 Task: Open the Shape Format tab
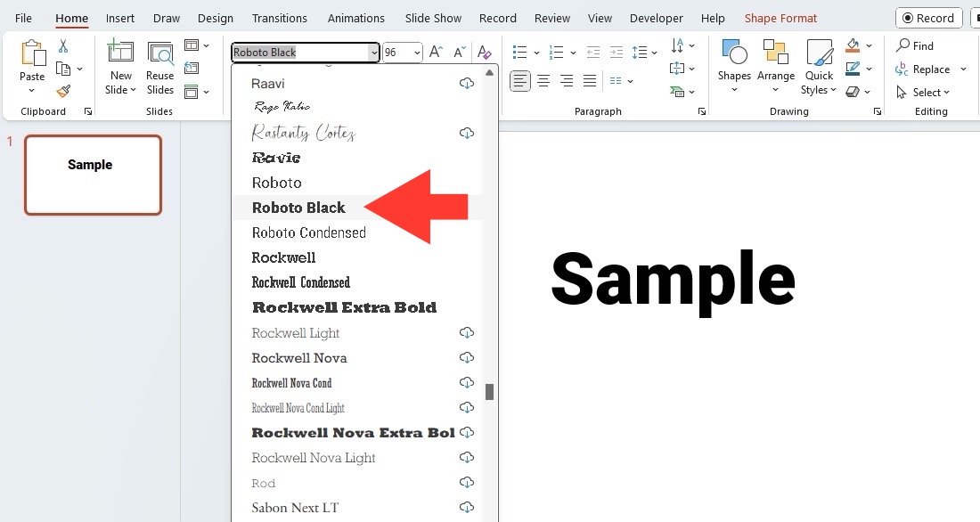coord(780,18)
